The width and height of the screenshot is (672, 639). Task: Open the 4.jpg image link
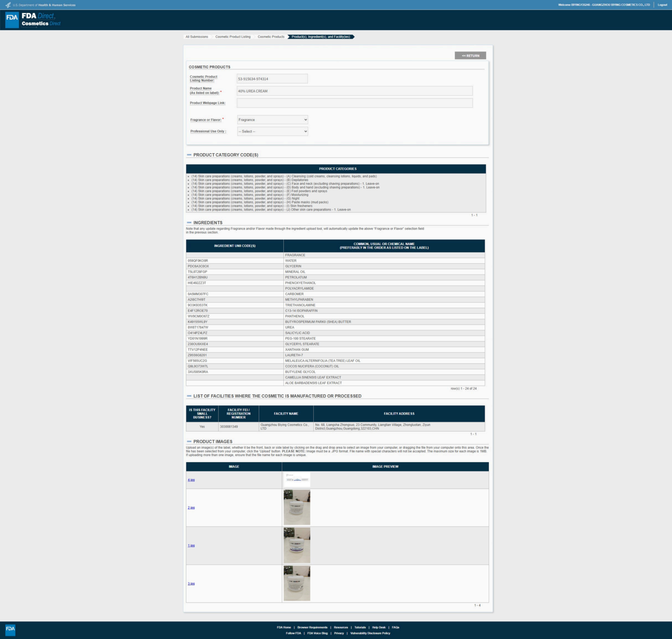tap(191, 480)
